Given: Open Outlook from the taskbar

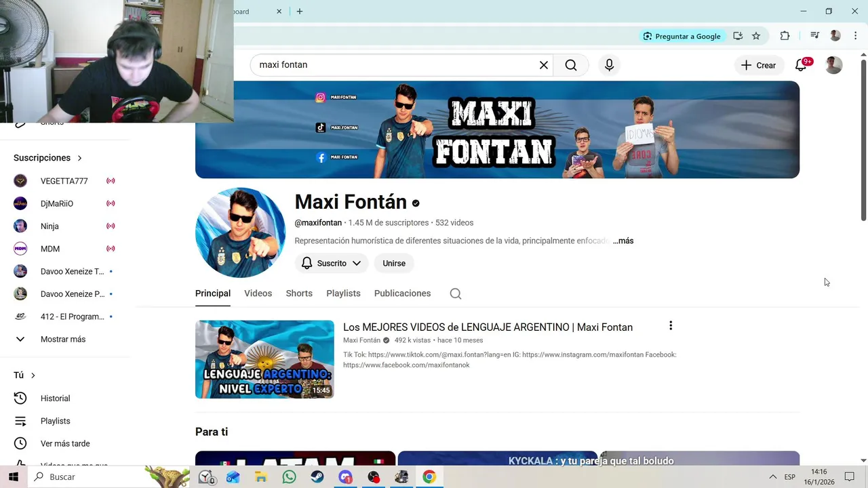Looking at the screenshot, I should [233, 477].
